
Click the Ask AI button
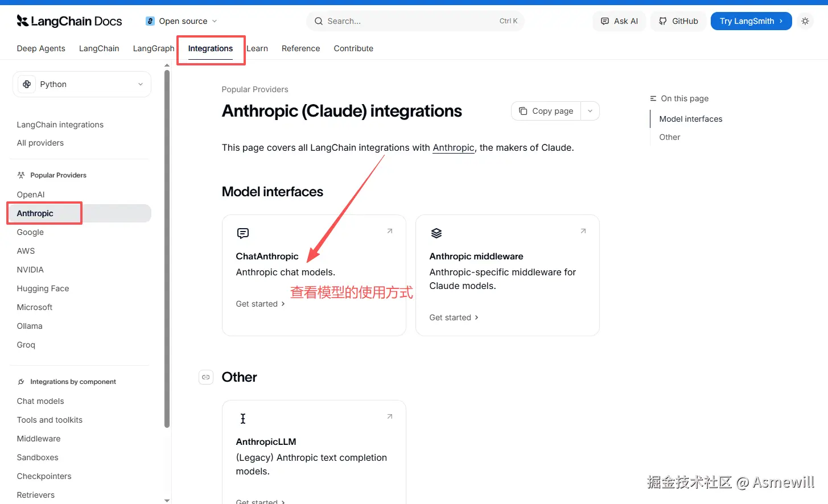(x=619, y=21)
